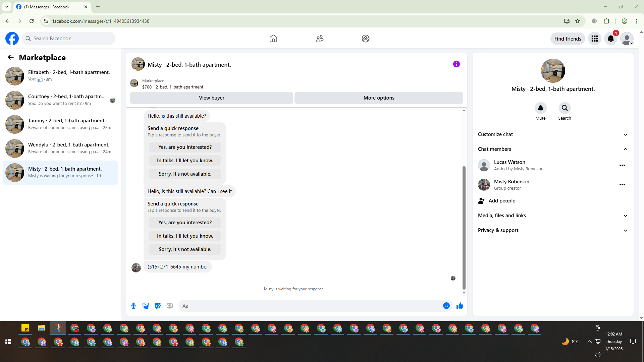Collapse the Chat members section

click(553, 149)
